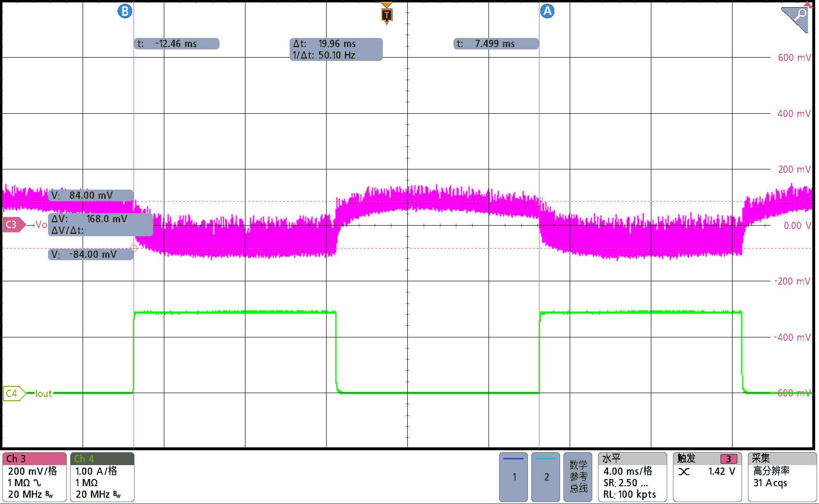Viewport: 819px width, 504px height.
Task: Click the cursor B time readout -12.46 ms
Action: (176, 44)
